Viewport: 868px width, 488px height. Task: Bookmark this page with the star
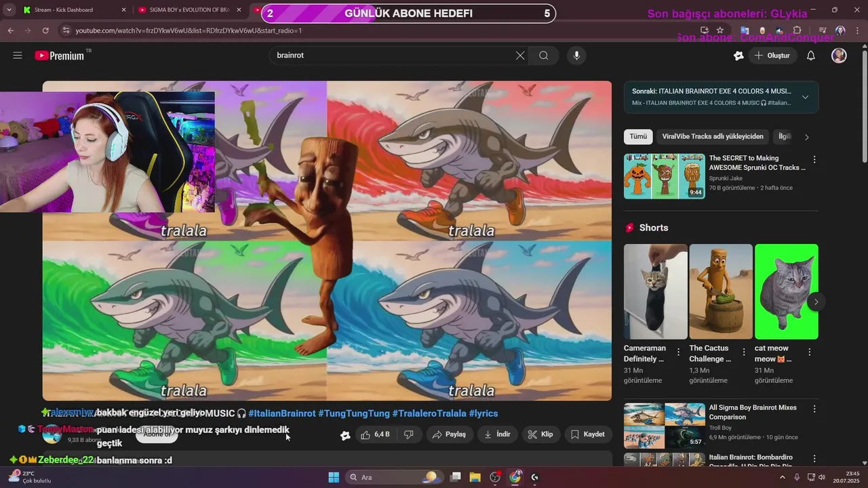pos(720,30)
